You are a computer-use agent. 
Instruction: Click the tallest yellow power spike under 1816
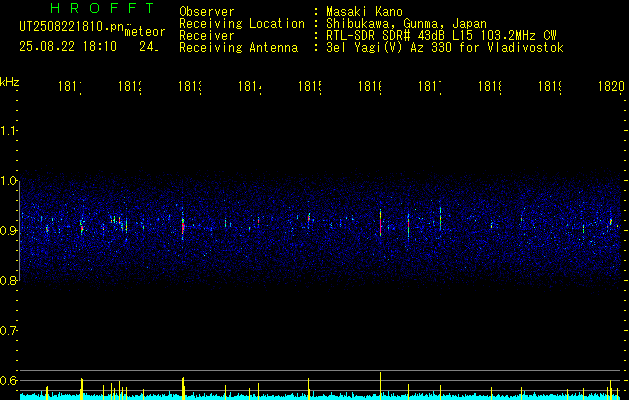(x=380, y=386)
